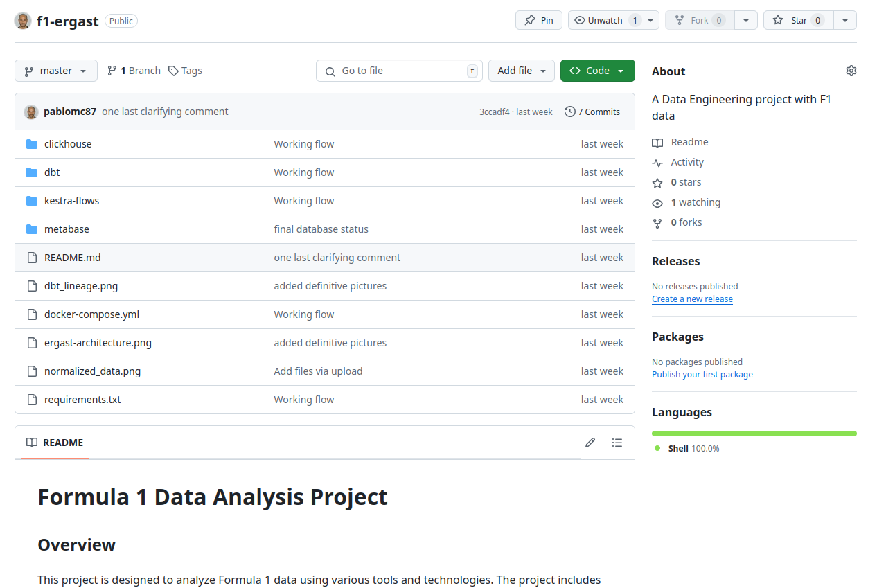
Task: Open the Releases heading link
Action: coord(676,261)
